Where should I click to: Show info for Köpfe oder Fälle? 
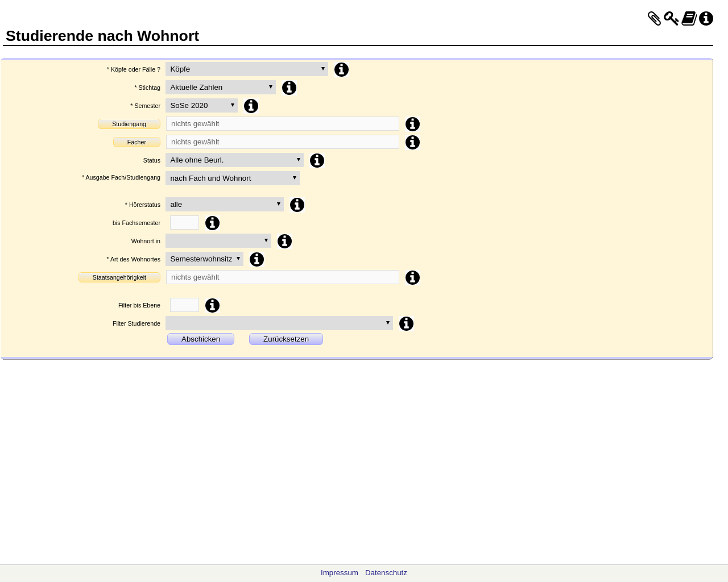341,69
